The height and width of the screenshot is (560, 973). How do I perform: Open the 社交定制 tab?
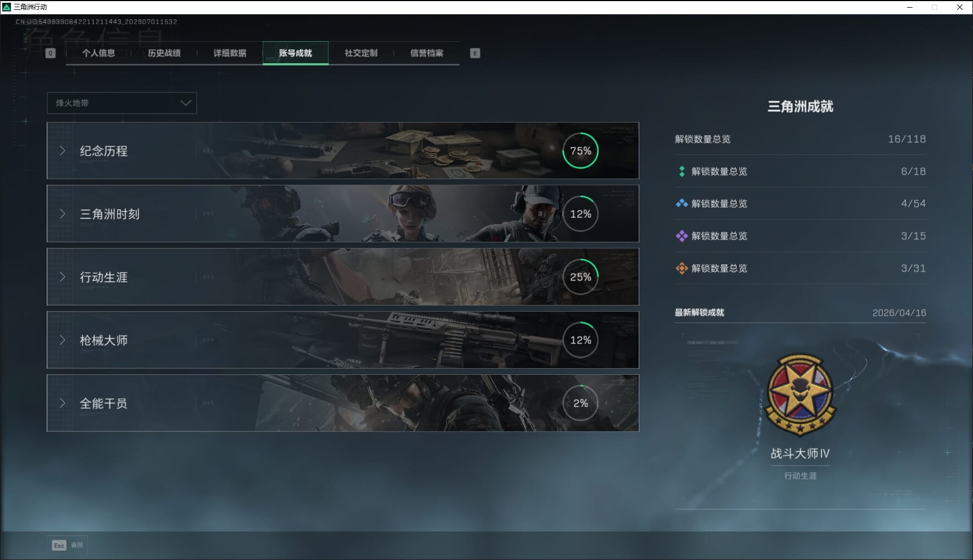click(361, 53)
